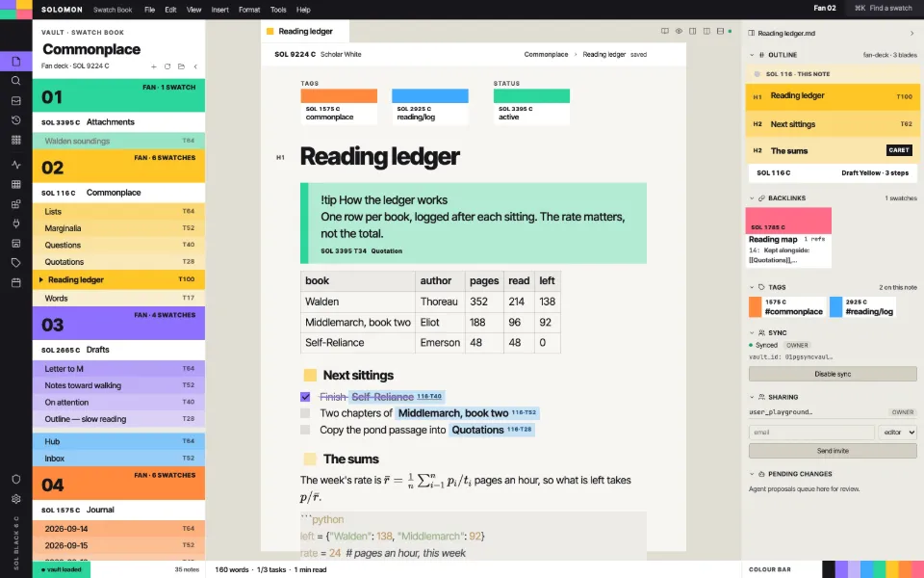924x578 pixels.
Task: Click the open-folder icon in the vault header
Action: point(181,66)
